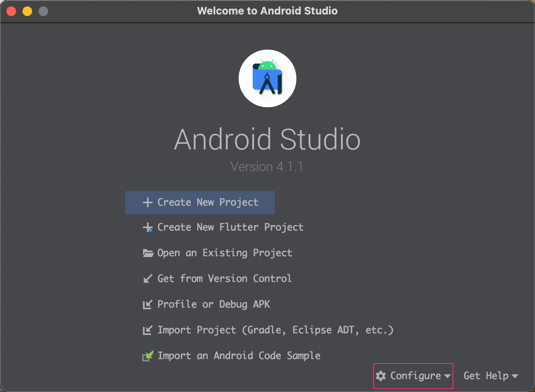535x392 pixels.
Task: Expand the Get Help dropdown arrow
Action: 515,376
